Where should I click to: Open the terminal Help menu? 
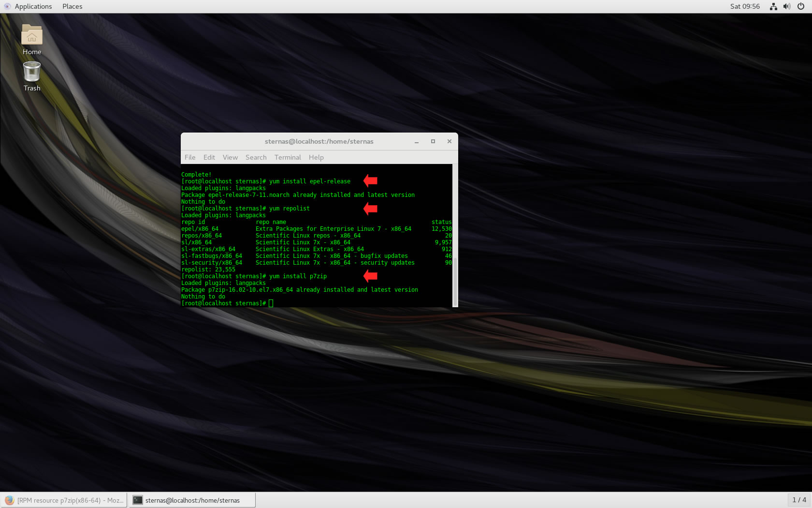click(316, 157)
